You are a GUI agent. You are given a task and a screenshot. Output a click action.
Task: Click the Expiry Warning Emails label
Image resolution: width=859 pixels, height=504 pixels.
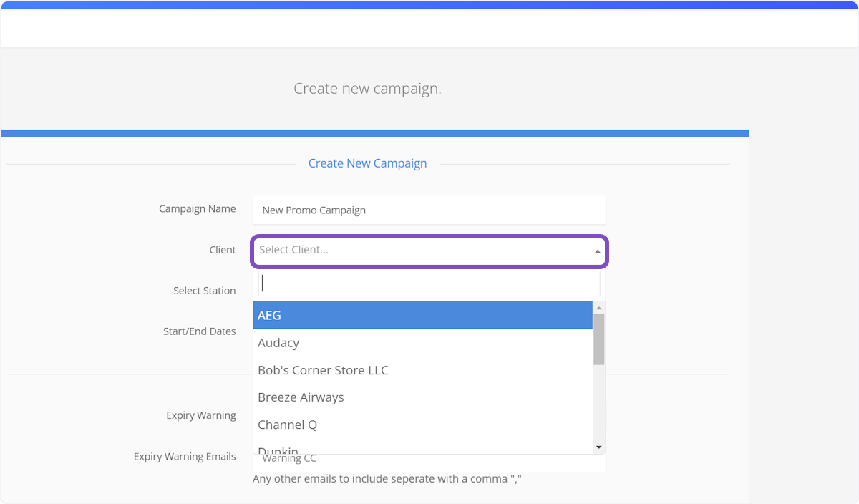185,457
